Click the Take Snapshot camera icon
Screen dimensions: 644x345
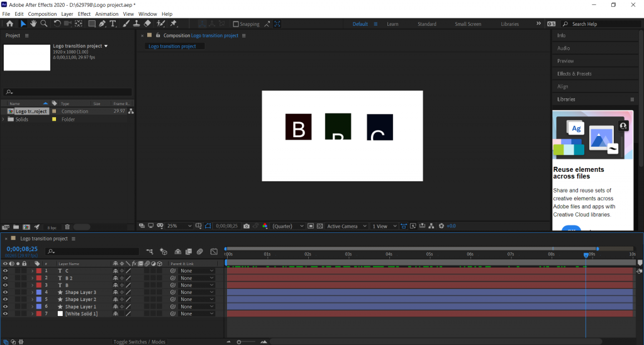click(247, 226)
